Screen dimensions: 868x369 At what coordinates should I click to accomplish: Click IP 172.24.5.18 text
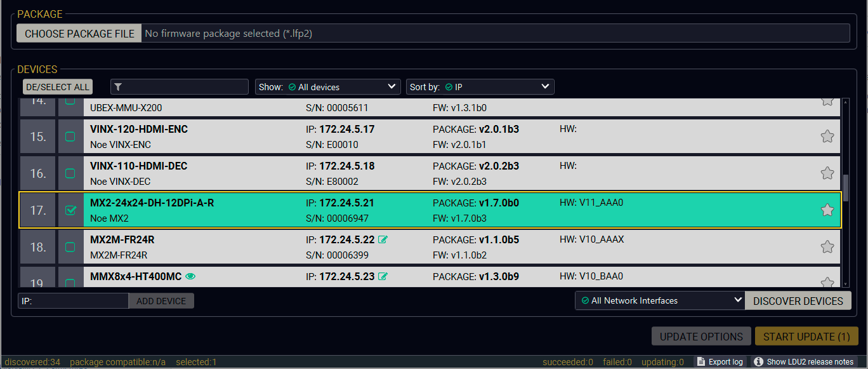[340, 166]
